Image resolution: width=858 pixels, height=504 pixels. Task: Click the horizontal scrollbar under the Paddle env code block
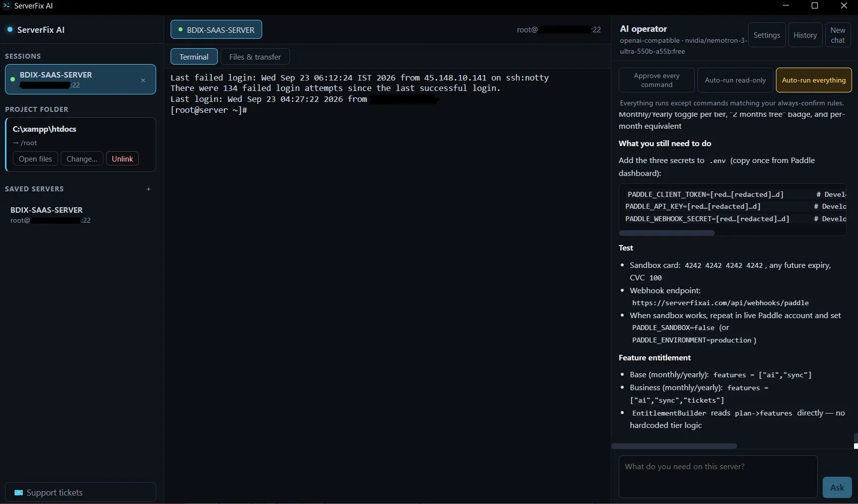click(667, 233)
